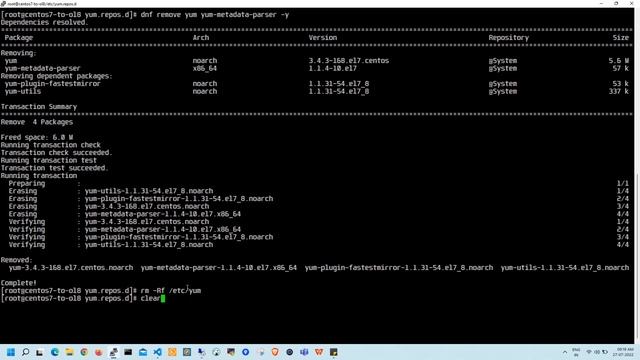The image size is (640, 360).
Task: Launch Google Chrome from taskbar
Action: (84, 352)
